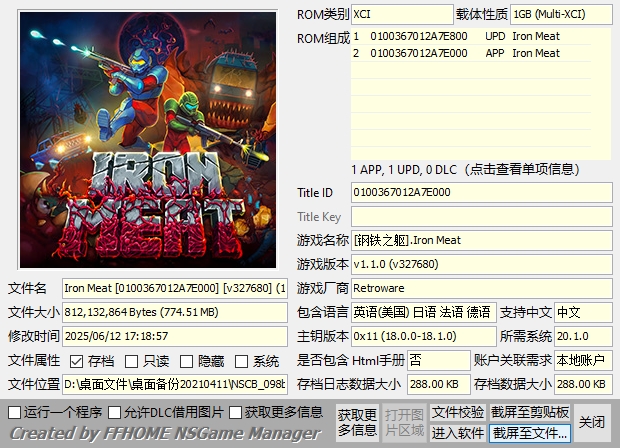
Task: Select the UPD row in ROM组成 list
Action: (480, 36)
